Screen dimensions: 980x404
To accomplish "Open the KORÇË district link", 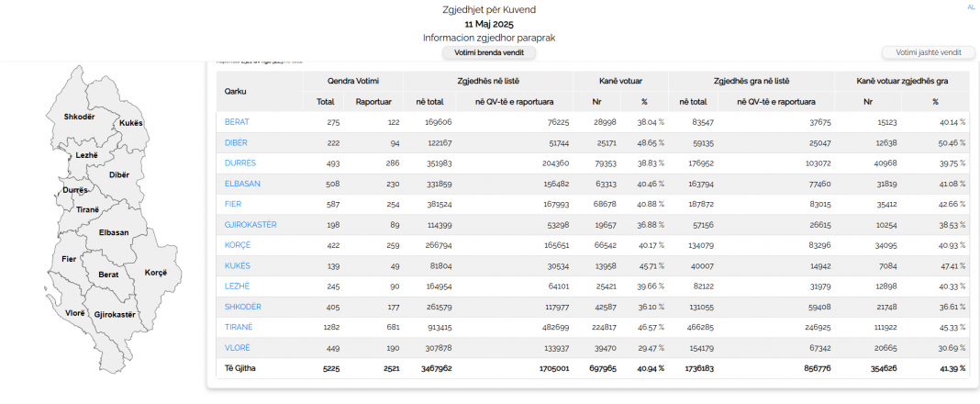I will tap(238, 245).
